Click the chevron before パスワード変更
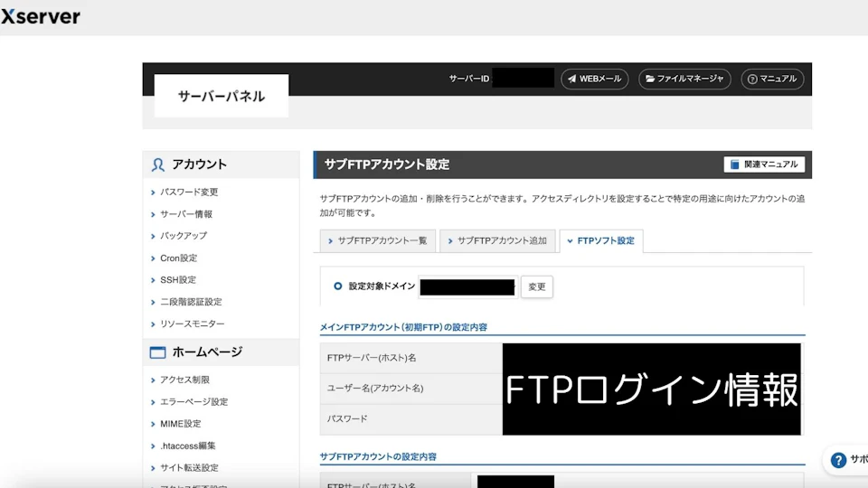This screenshot has height=488, width=868. [x=153, y=192]
